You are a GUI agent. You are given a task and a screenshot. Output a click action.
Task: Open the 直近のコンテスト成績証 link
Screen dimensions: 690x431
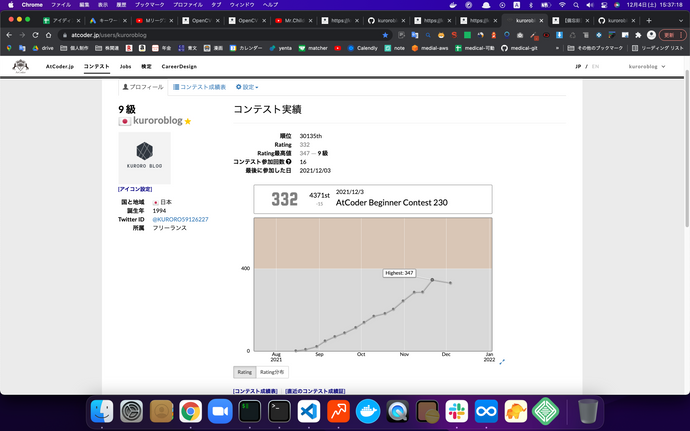coord(315,391)
